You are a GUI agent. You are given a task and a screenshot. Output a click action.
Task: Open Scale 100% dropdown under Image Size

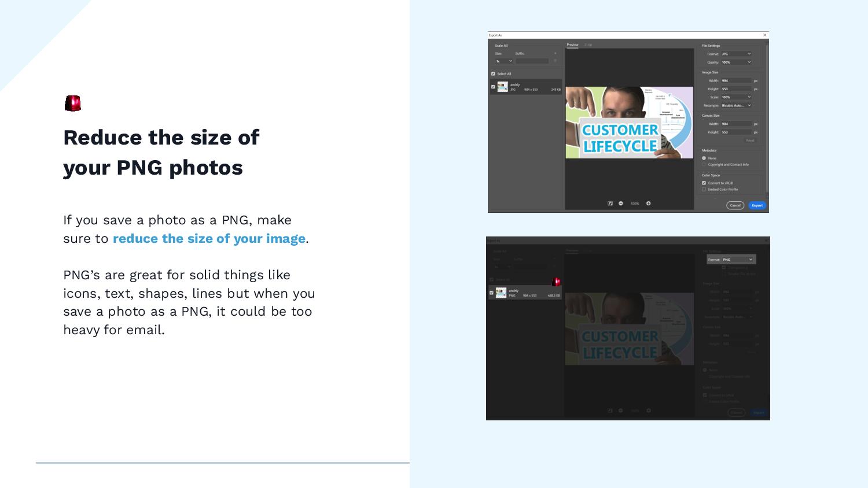coord(736,97)
